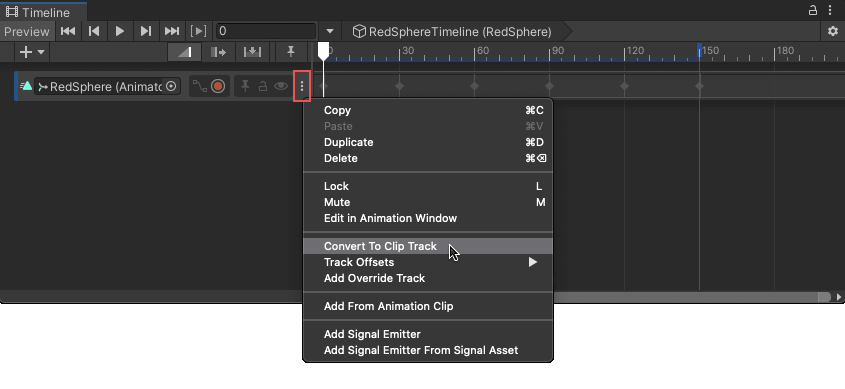Jump to the start of the timeline
The height and width of the screenshot is (389, 845).
pos(68,31)
